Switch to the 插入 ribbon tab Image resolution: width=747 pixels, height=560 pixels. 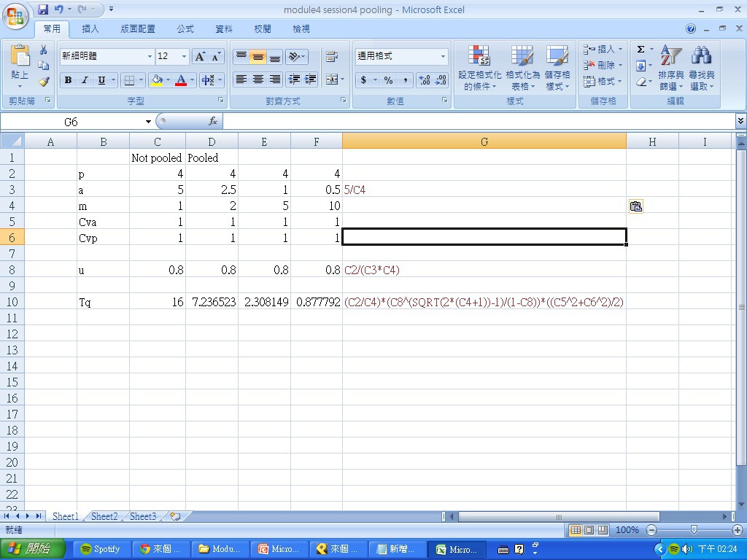coord(90,29)
